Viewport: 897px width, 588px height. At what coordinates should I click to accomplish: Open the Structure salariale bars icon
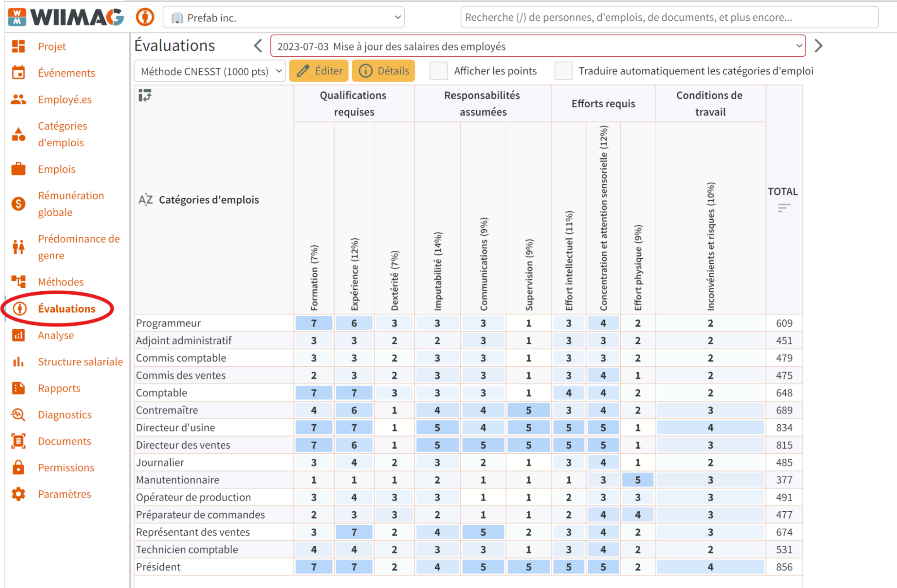(x=18, y=362)
